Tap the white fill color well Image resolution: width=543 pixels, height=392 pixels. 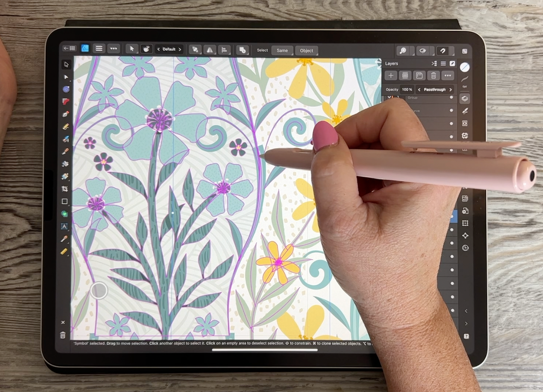click(465, 67)
